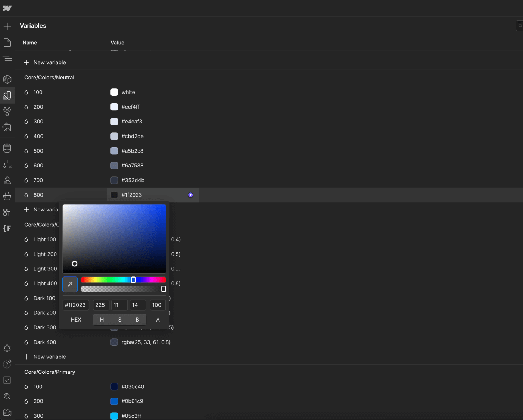Switch color mode to B
The image size is (523, 420).
pos(137,320)
